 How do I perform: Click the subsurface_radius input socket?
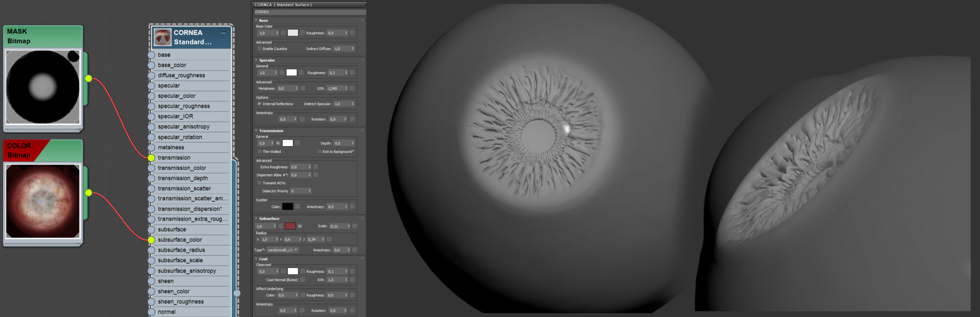[151, 250]
